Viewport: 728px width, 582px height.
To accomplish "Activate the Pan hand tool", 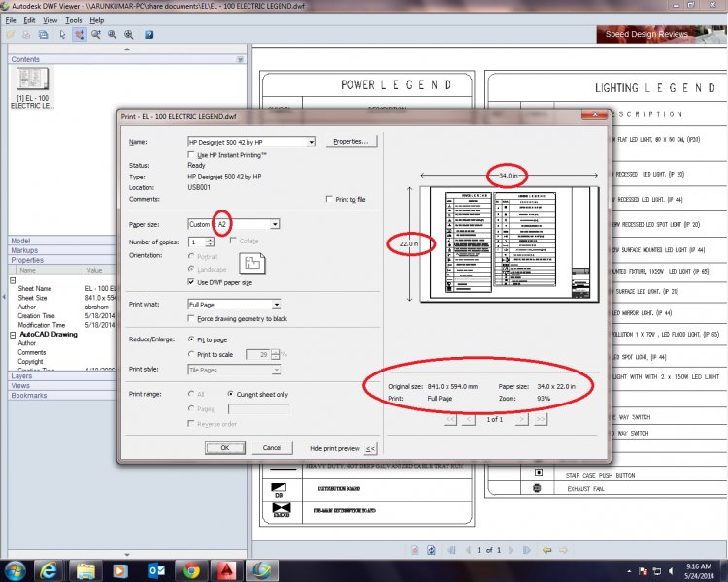I will (x=80, y=35).
